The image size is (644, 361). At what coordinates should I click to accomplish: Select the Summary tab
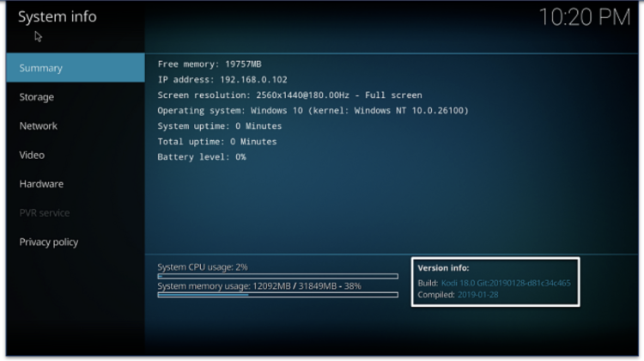(x=76, y=68)
